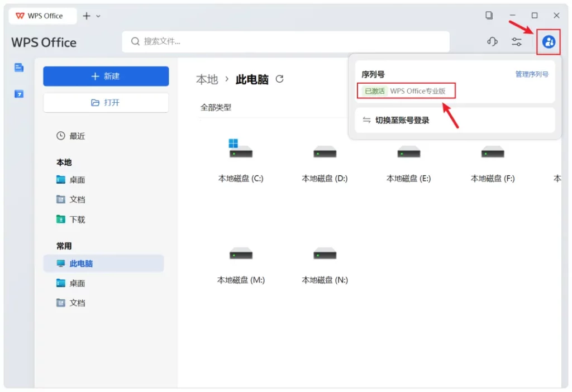This screenshot has height=392, width=572.
Task: Open local disk (N:) drive
Action: pyautogui.click(x=325, y=265)
